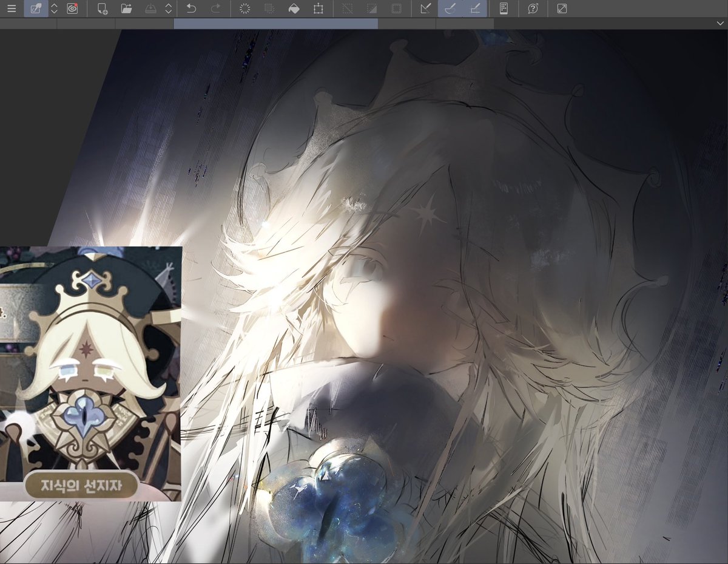This screenshot has height=564, width=728.
Task: Toggle the show selection border icon
Action: point(396,8)
